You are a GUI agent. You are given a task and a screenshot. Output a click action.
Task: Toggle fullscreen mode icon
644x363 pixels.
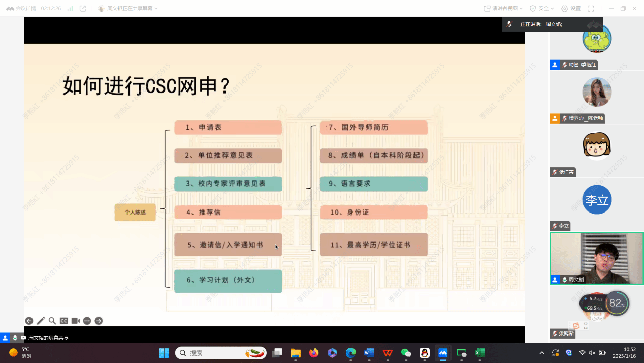(591, 9)
